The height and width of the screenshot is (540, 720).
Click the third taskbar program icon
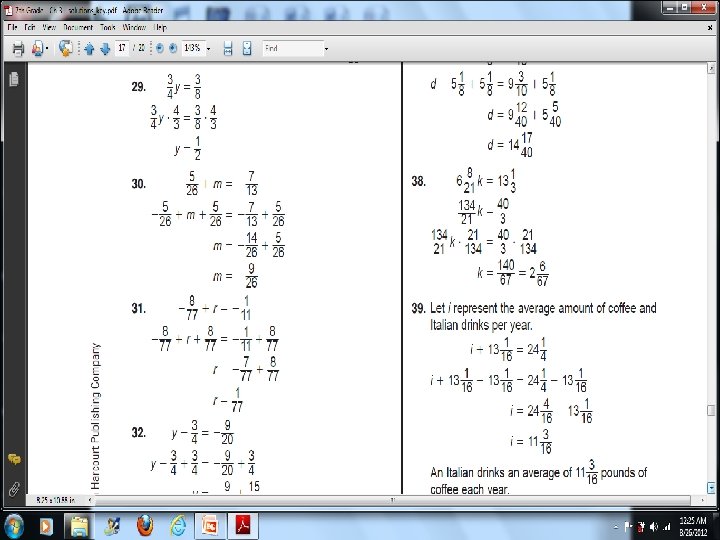[x=112, y=526]
